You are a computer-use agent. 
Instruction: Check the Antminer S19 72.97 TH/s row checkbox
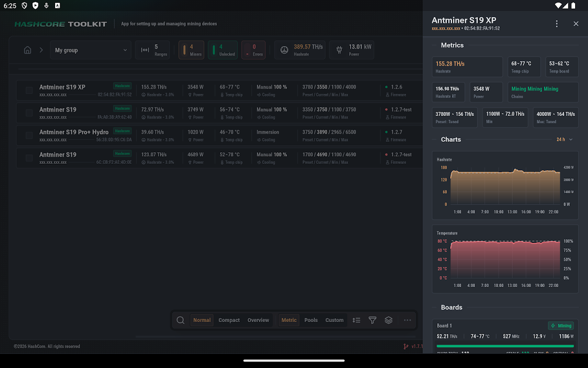[29, 113]
